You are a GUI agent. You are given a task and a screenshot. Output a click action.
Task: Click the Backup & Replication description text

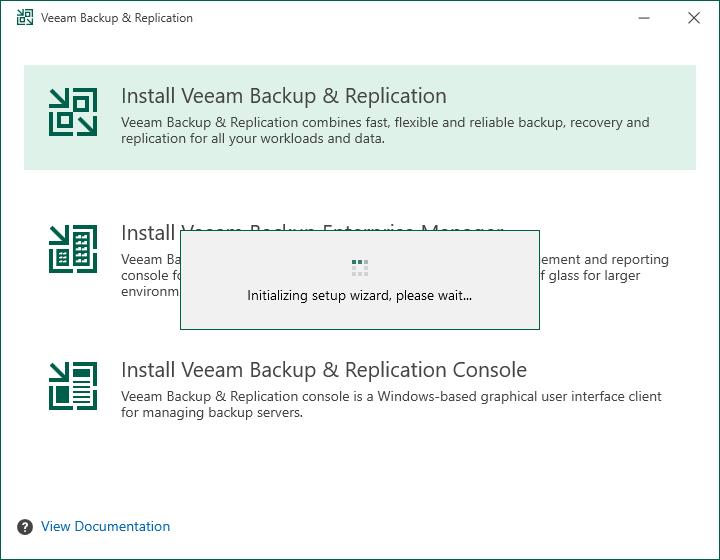pyautogui.click(x=385, y=130)
